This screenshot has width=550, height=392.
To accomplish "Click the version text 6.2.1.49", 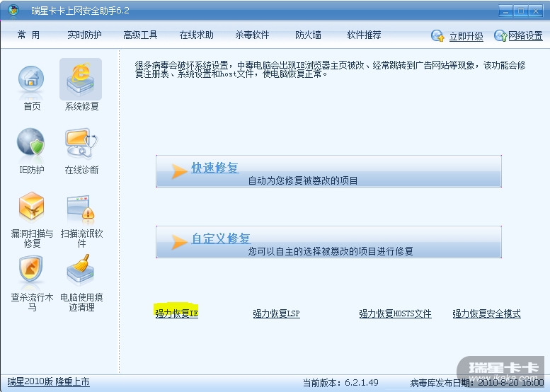I will (361, 383).
